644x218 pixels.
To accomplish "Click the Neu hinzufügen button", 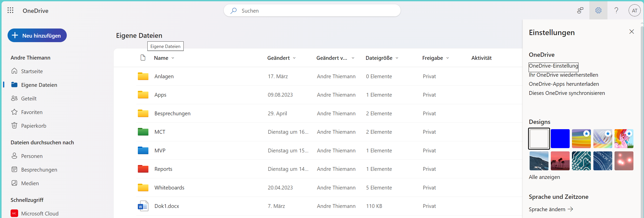I will click(37, 36).
